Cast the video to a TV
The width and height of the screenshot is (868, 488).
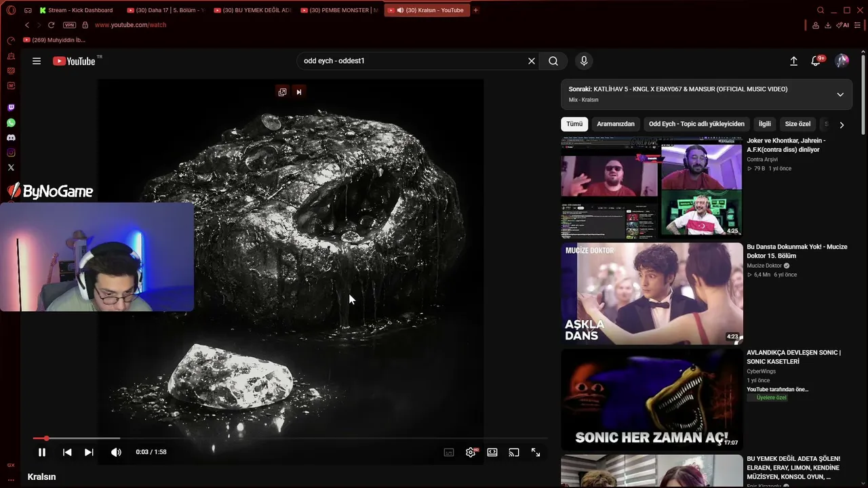pos(514,452)
